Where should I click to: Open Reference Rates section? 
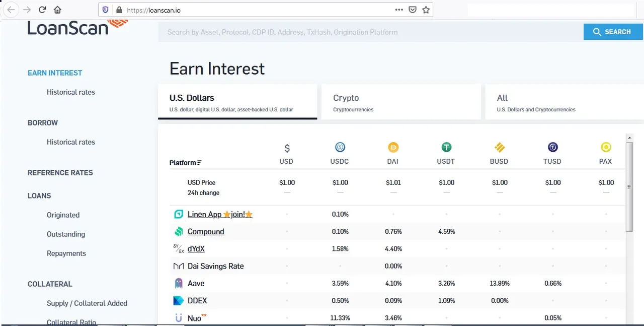click(x=60, y=173)
